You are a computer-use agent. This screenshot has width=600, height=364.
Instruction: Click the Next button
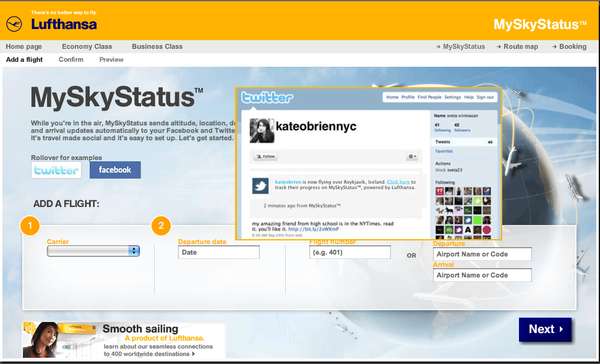pos(545,330)
